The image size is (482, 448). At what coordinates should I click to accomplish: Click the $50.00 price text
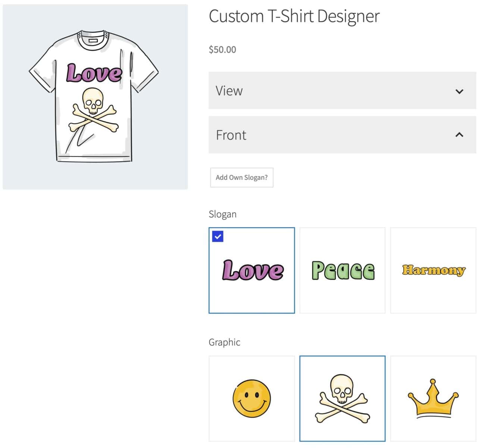[222, 50]
